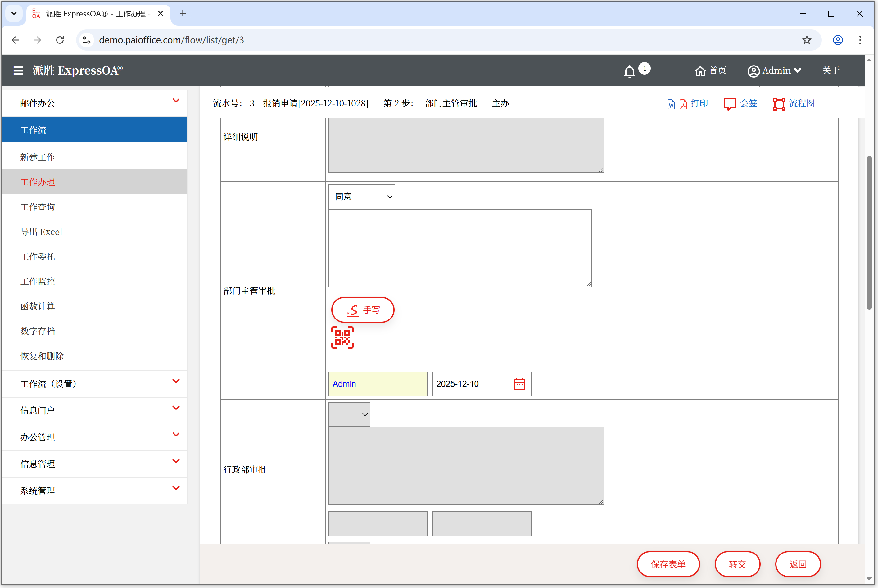Open the 同意 approval dropdown

coord(362,197)
